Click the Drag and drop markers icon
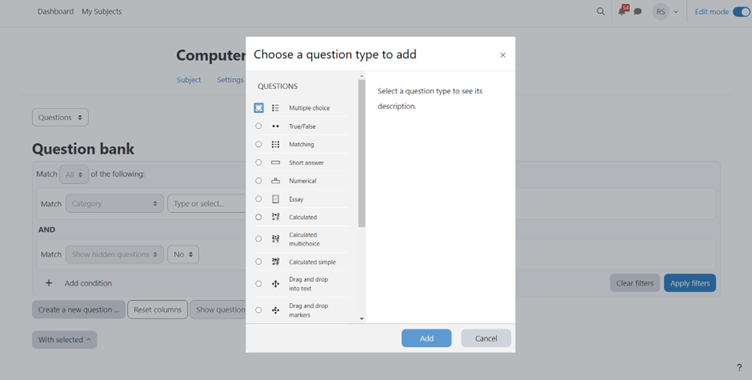Screen dimensions: 752x380 (275, 310)
